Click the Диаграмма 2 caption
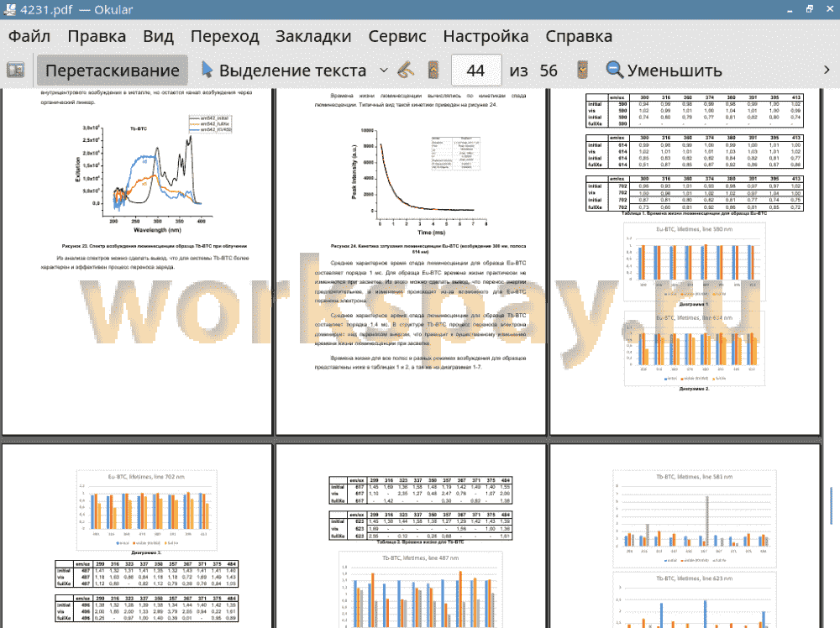840x628 pixels. 694,389
